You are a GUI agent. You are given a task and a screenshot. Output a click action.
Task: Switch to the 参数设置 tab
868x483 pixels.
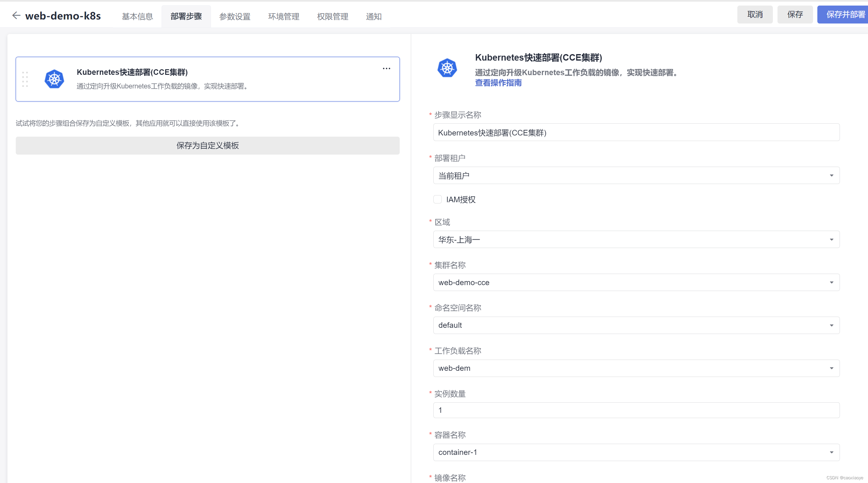click(235, 16)
